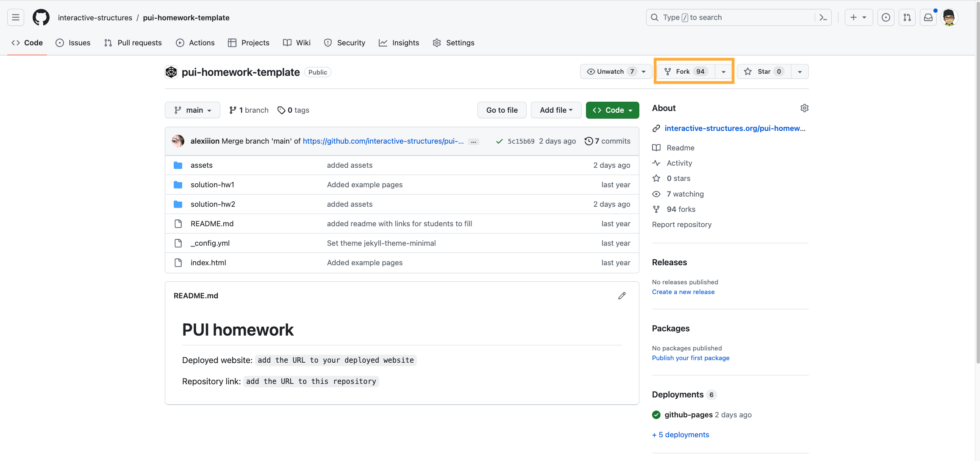Star the repository
Screen dimensions: 980x461
click(764, 72)
